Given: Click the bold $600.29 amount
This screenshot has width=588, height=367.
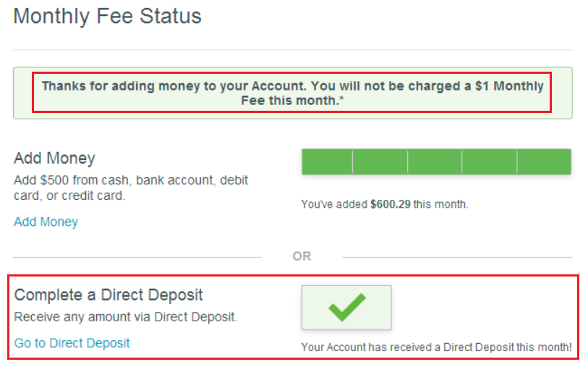Looking at the screenshot, I should [390, 204].
